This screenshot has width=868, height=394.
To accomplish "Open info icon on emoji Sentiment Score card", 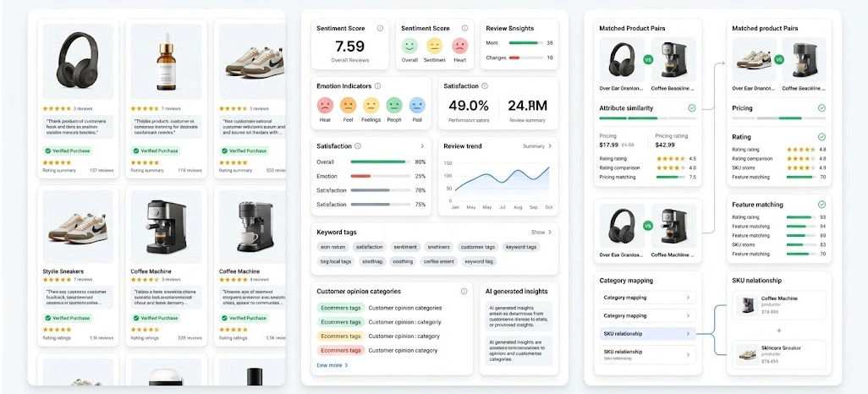I will pyautogui.click(x=464, y=28).
